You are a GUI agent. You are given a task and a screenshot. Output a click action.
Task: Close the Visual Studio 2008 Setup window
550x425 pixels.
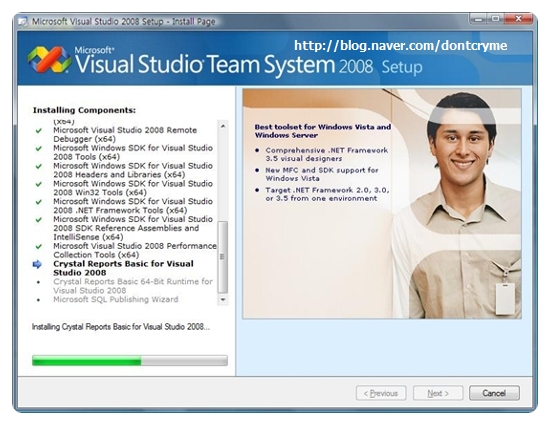(x=519, y=19)
